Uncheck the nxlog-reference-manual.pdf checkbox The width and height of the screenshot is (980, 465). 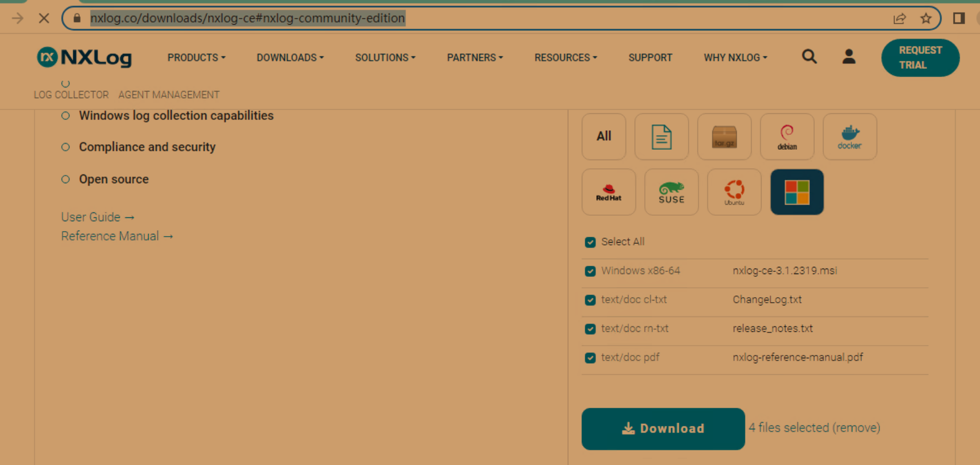(x=590, y=358)
